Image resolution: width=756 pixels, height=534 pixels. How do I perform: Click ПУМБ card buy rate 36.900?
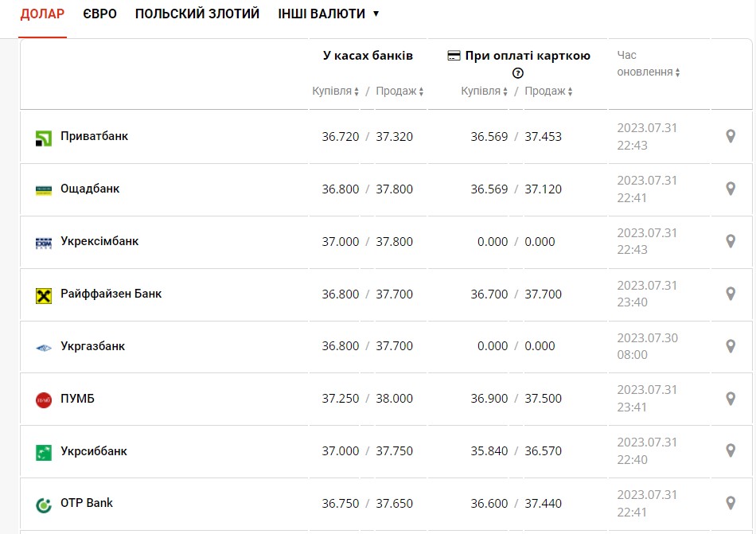(489, 399)
